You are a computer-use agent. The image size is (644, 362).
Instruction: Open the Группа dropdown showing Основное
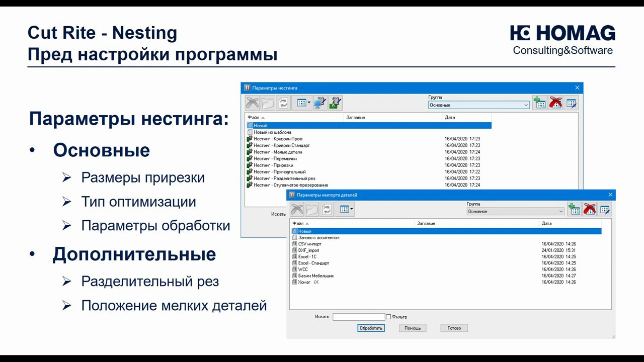coord(516,212)
